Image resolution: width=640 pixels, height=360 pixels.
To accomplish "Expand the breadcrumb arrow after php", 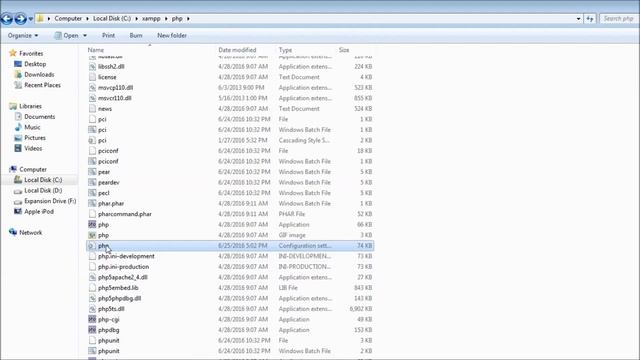I will (188, 18).
